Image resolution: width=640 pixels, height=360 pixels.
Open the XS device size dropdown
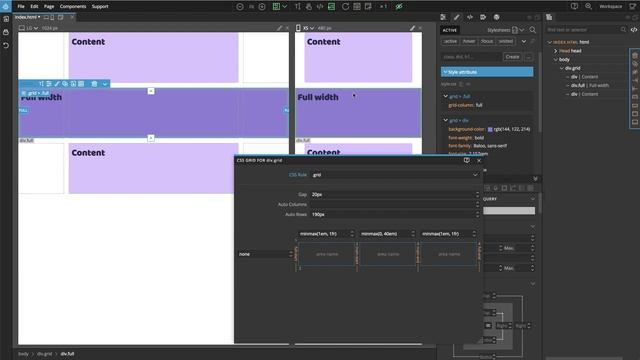pyautogui.click(x=308, y=28)
